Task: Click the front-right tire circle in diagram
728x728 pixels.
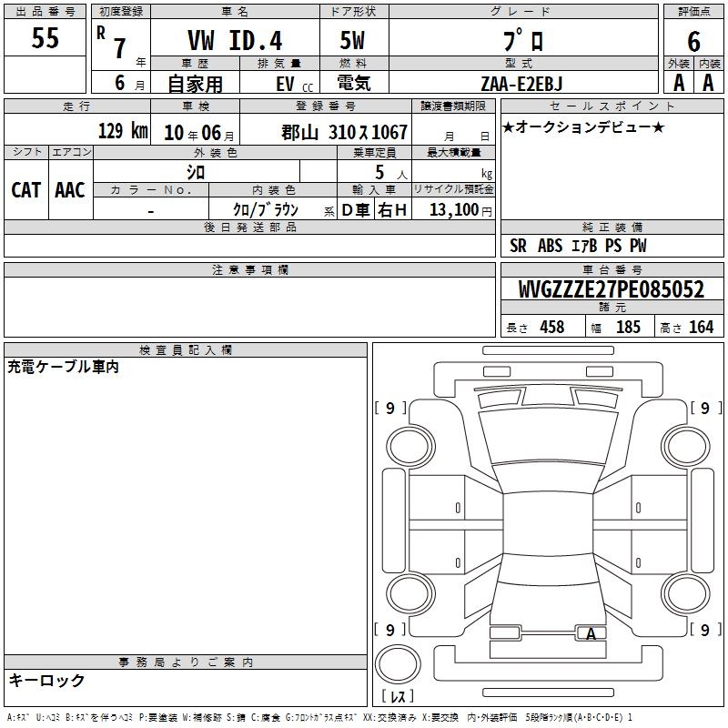Action: (x=686, y=447)
